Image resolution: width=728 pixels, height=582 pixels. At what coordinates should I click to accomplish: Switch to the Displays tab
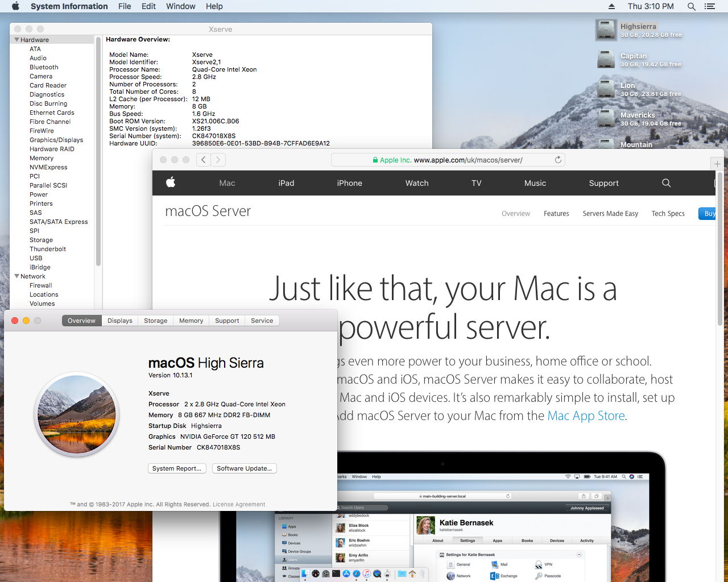coord(120,321)
